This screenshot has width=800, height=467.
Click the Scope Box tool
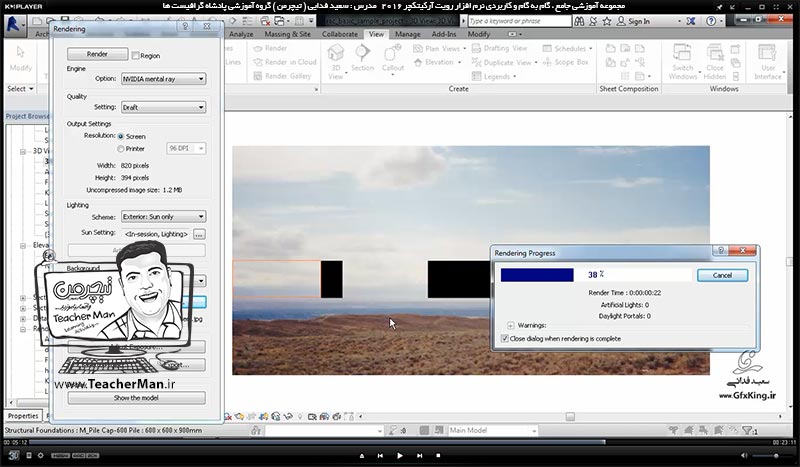565,62
